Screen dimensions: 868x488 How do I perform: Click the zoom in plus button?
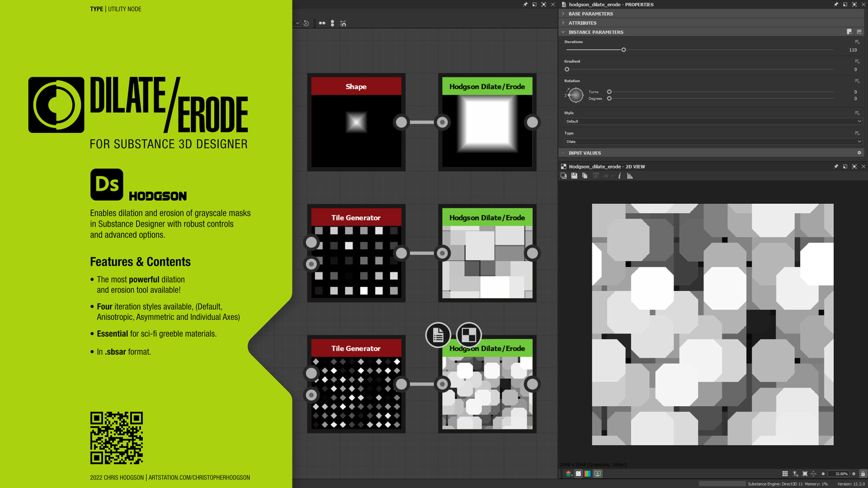tap(854, 473)
